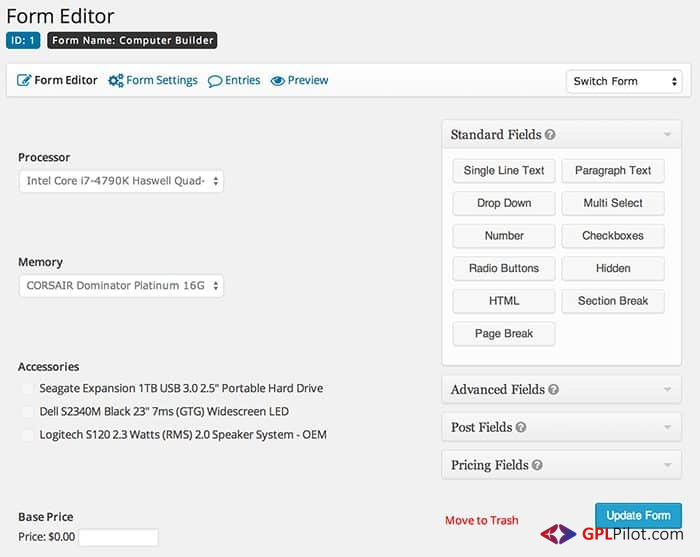Add a Page Break field
The height and width of the screenshot is (557, 700).
pos(504,334)
